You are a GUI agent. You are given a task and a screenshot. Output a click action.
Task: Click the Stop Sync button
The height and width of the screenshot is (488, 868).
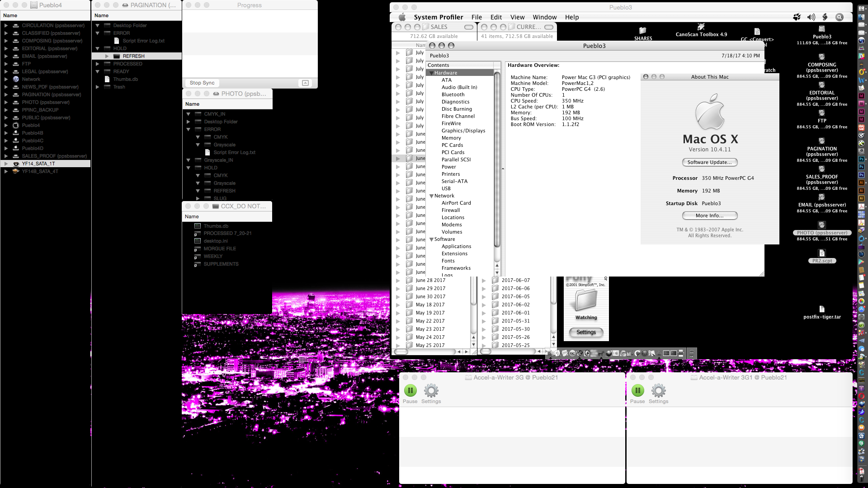click(x=202, y=83)
